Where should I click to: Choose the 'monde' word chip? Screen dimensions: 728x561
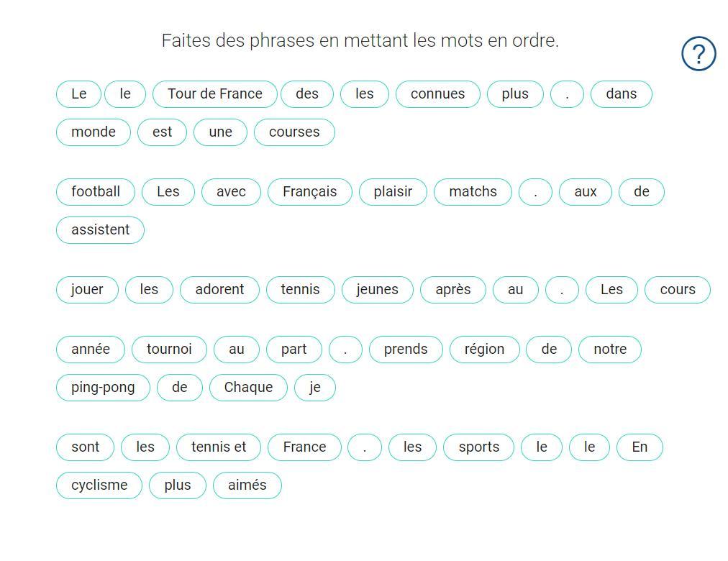click(x=94, y=132)
